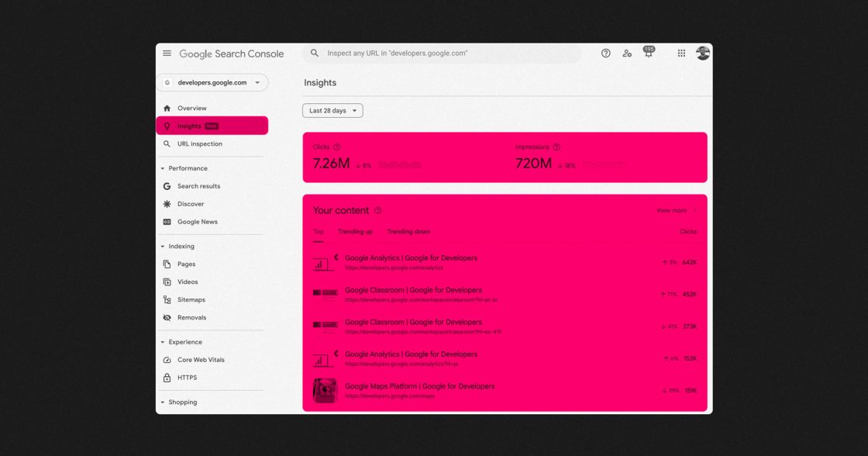Click the Removals crossed-eye icon
The image size is (868, 456).
[167, 317]
